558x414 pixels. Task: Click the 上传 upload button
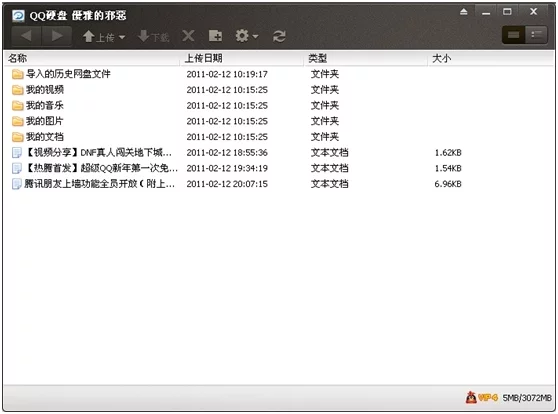pyautogui.click(x=99, y=37)
